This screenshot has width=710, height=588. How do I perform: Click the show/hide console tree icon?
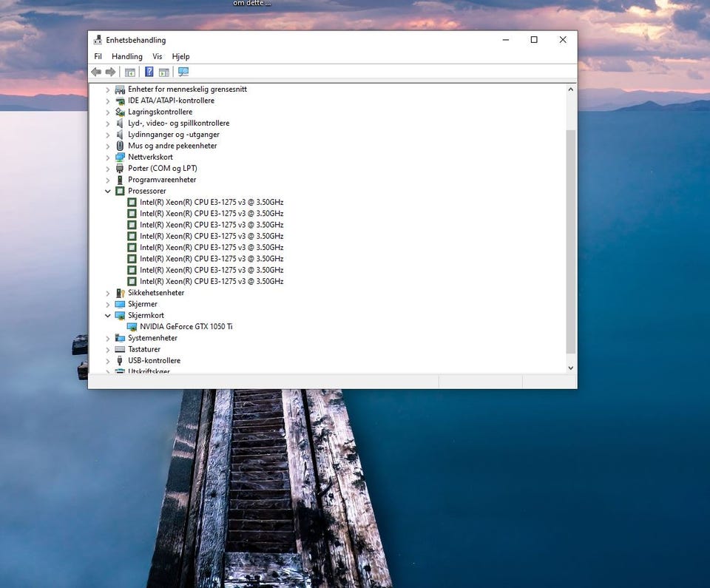130,72
